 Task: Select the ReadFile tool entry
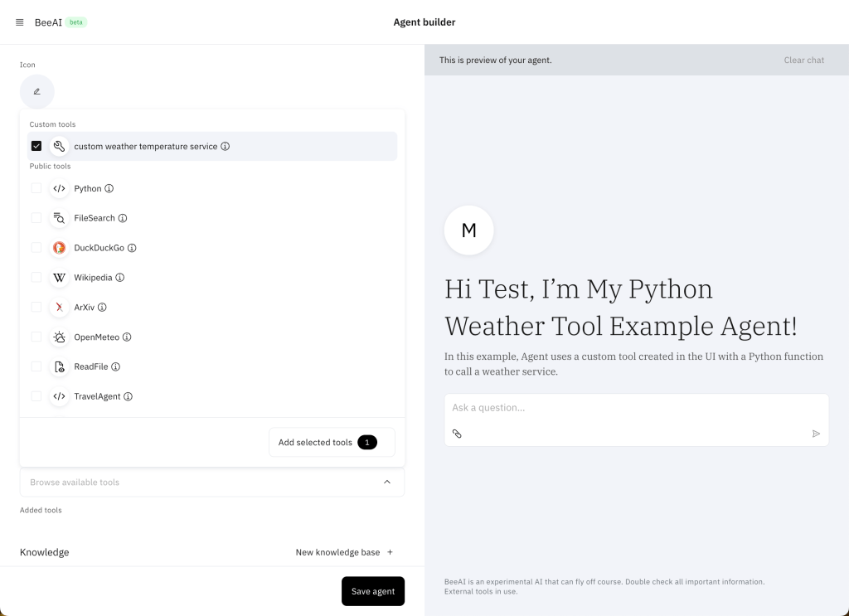coord(90,366)
